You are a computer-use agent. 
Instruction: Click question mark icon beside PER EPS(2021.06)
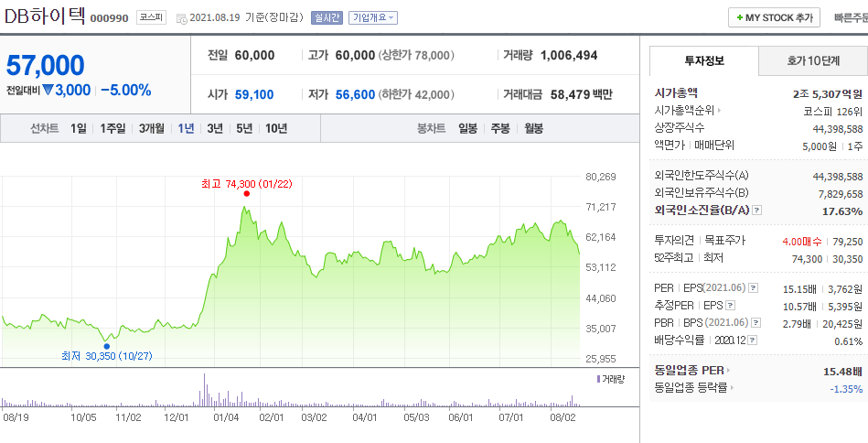755,289
